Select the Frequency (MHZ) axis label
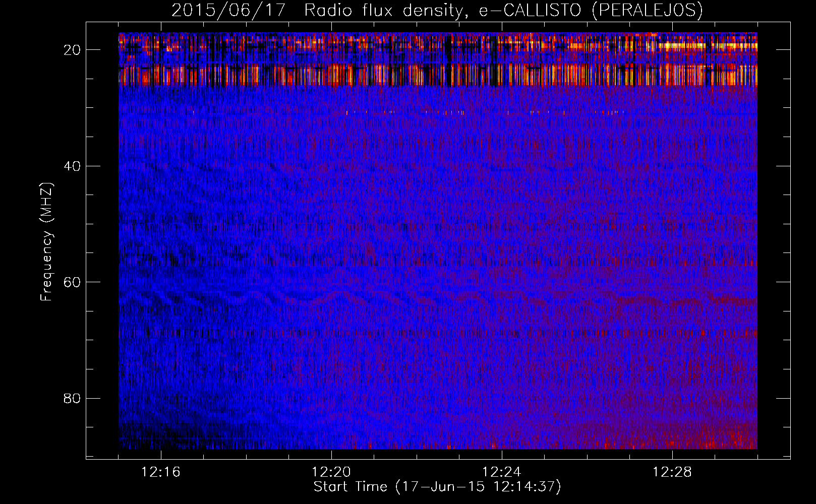Image resolution: width=816 pixels, height=504 pixels. click(x=46, y=242)
